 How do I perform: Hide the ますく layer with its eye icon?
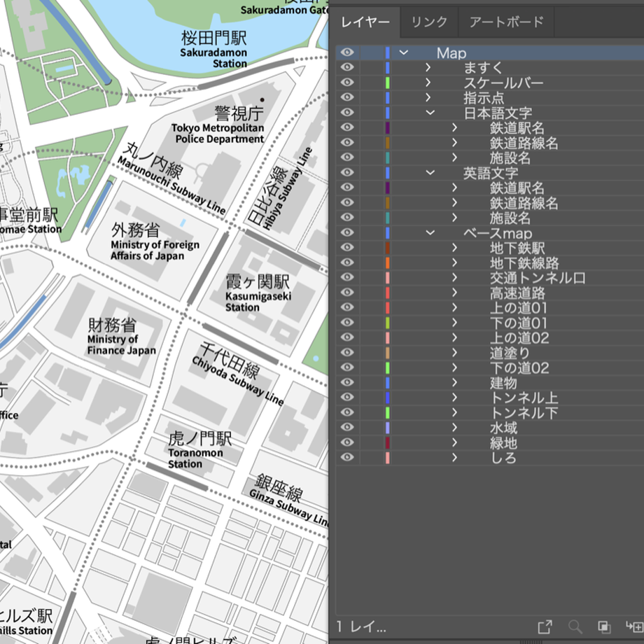(347, 67)
